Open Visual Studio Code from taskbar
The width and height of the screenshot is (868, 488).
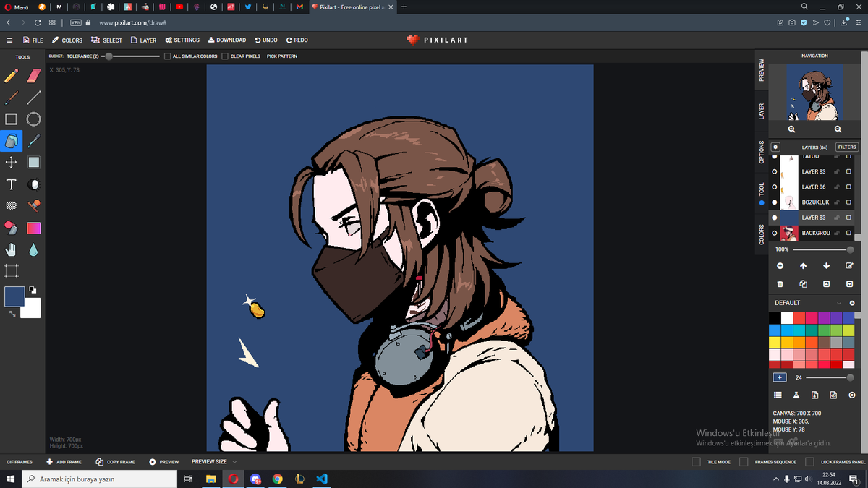(x=322, y=479)
